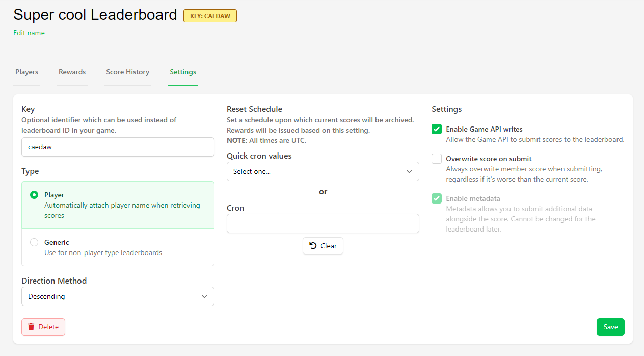The height and width of the screenshot is (356, 644).
Task: Select the Settings tab
Action: 183,72
